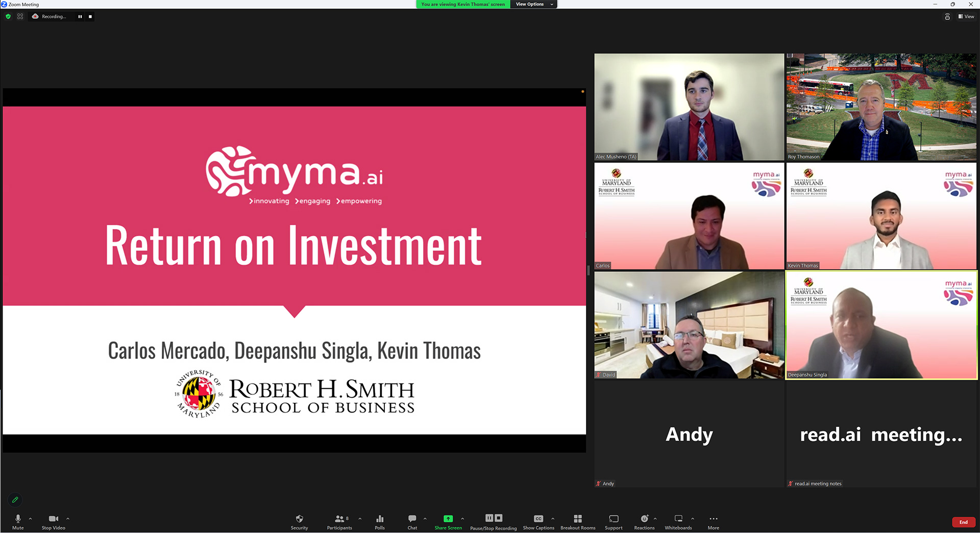
Task: Open the Chat bubble icon
Action: pos(412,519)
